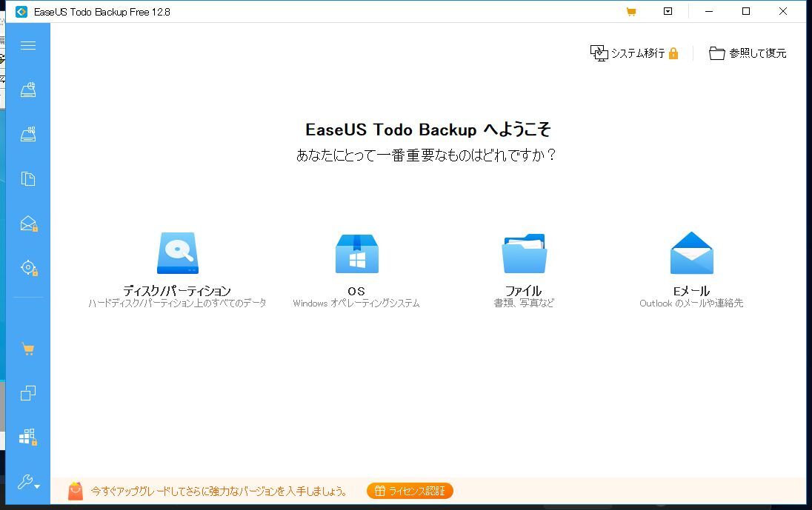Image resolution: width=812 pixels, height=510 pixels.
Task: Expand the title bar dropdown arrow
Action: click(x=668, y=11)
